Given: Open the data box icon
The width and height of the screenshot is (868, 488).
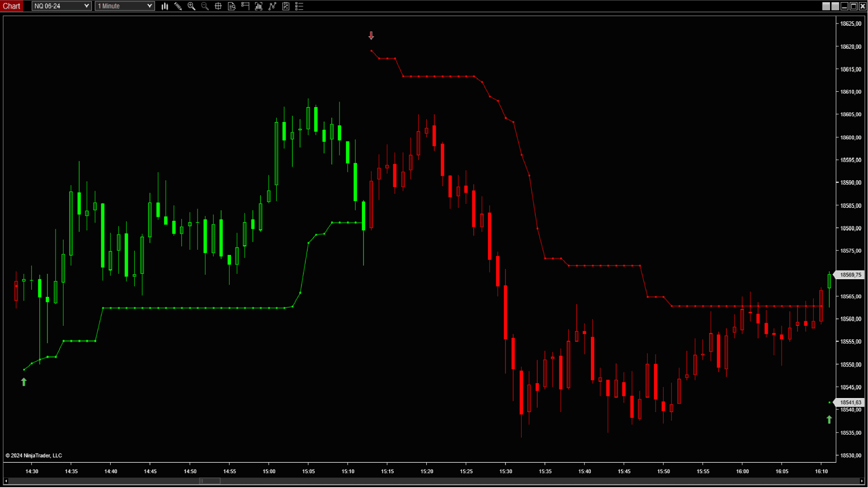Looking at the screenshot, I should (232, 6).
